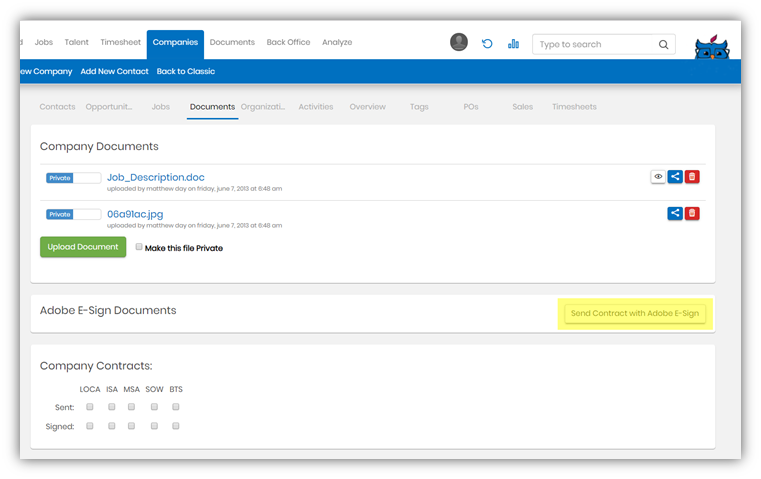
Task: Click the recent history refresh icon
Action: coord(487,44)
